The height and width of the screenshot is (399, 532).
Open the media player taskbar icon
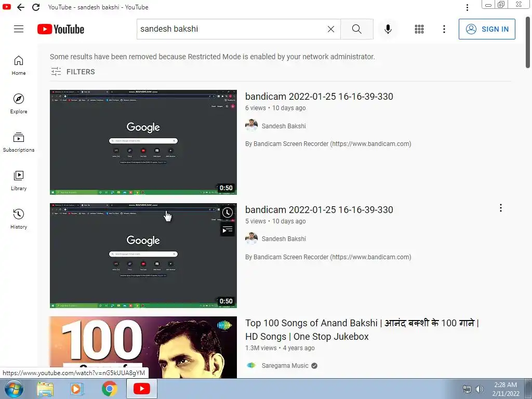pos(77,389)
